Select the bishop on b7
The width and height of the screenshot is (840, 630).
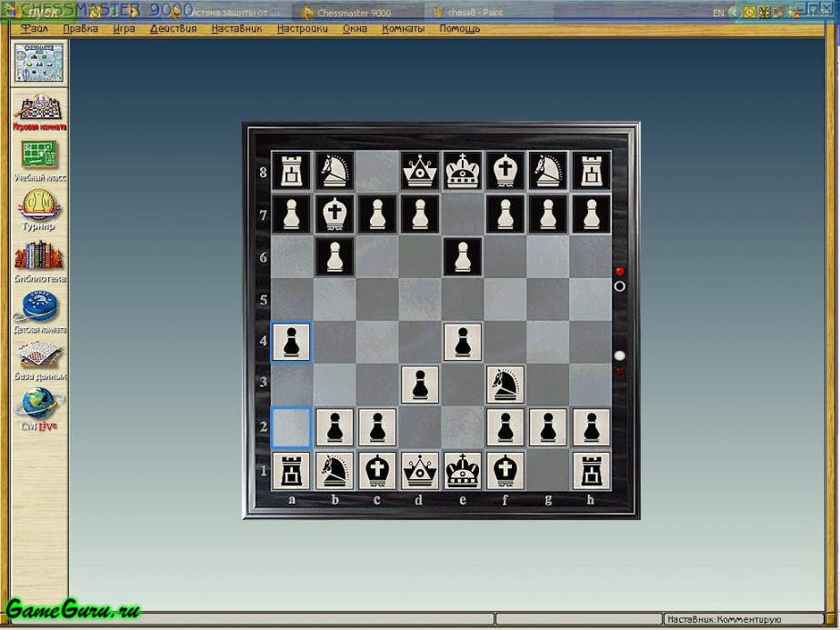point(335,214)
